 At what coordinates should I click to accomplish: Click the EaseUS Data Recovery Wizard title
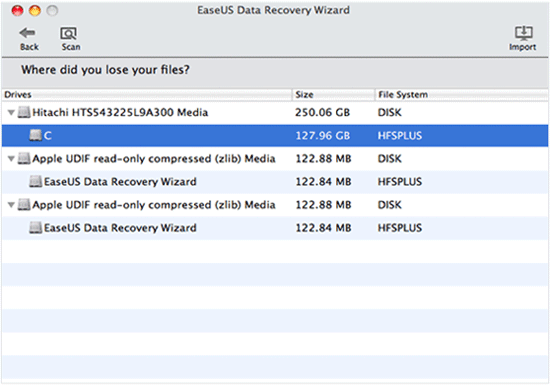pyautogui.click(x=273, y=10)
